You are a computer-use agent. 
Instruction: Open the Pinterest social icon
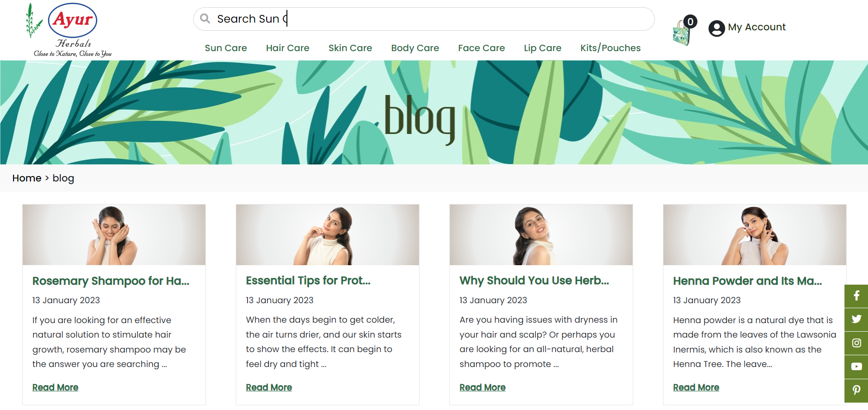coord(856,390)
